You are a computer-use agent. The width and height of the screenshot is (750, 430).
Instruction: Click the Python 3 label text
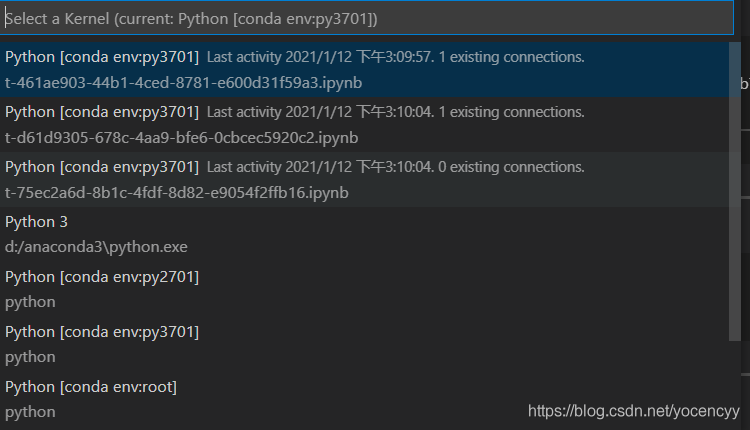click(36, 222)
